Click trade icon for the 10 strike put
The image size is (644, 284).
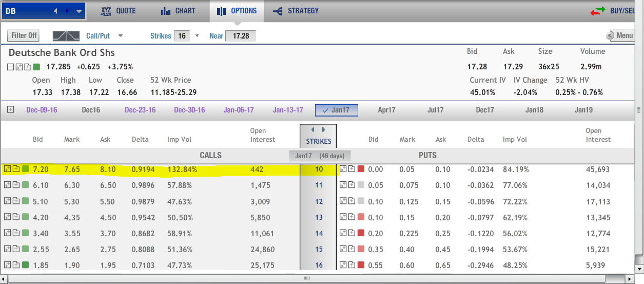pyautogui.click(x=343, y=169)
